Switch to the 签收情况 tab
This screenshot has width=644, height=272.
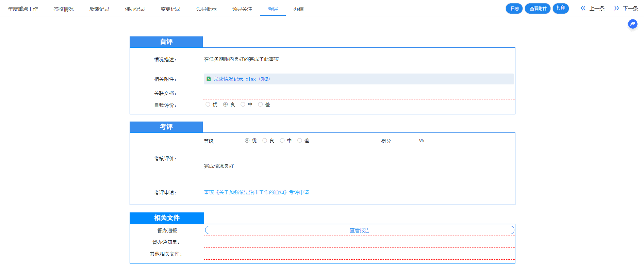coord(64,9)
